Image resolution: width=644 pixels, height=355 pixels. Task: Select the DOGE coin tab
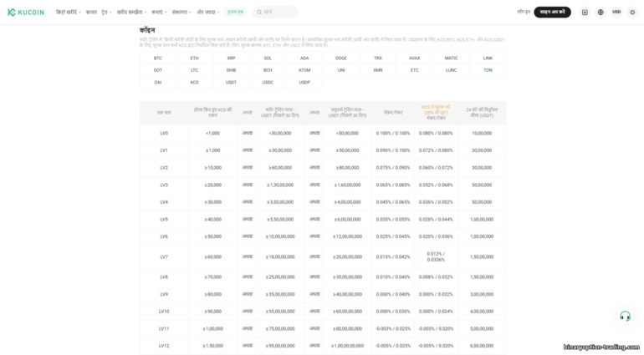[341, 58]
